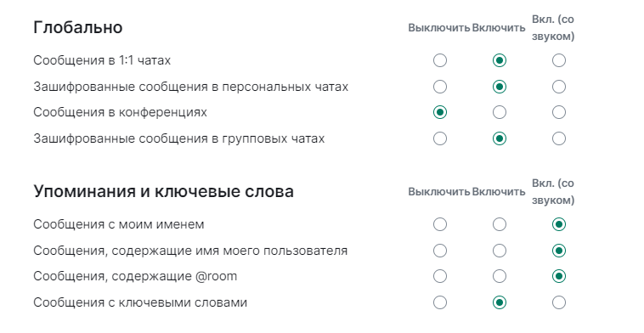Set @room messages to Включить without sound
The height and width of the screenshot is (333, 644).
(500, 276)
